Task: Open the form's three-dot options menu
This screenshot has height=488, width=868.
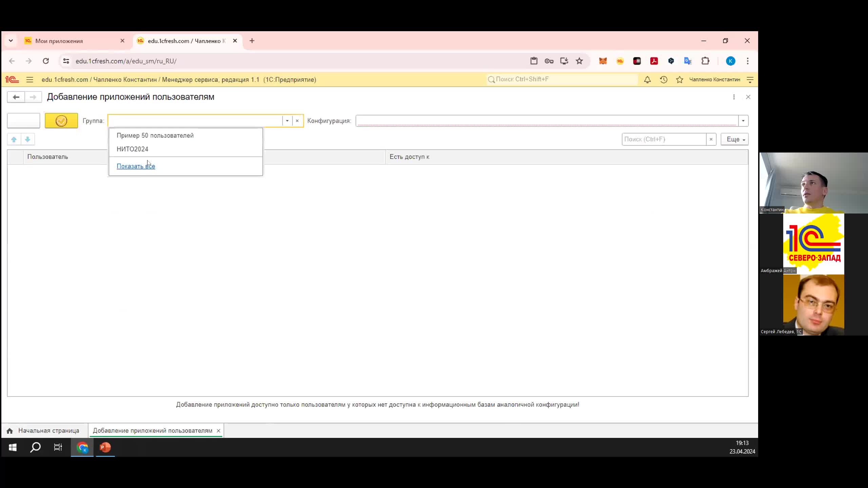Action: 734,97
